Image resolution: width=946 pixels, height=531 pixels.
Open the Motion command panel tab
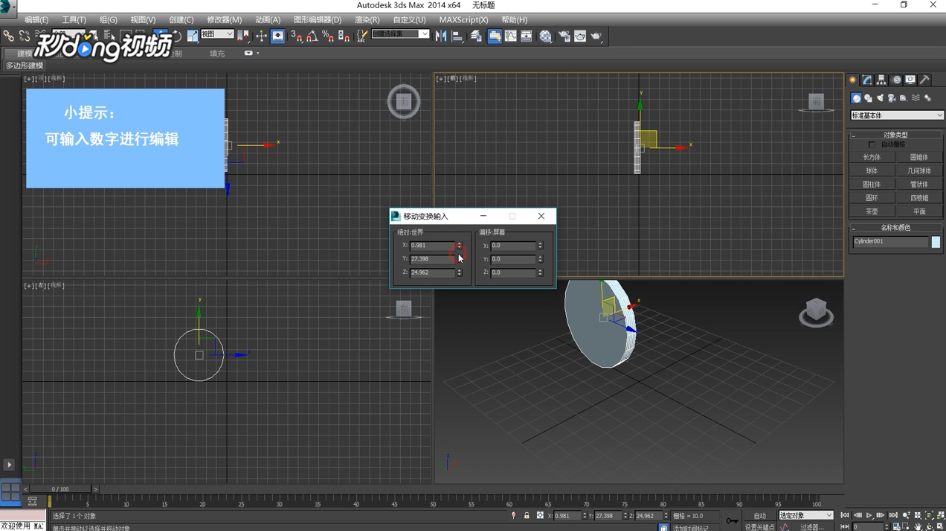coord(897,80)
